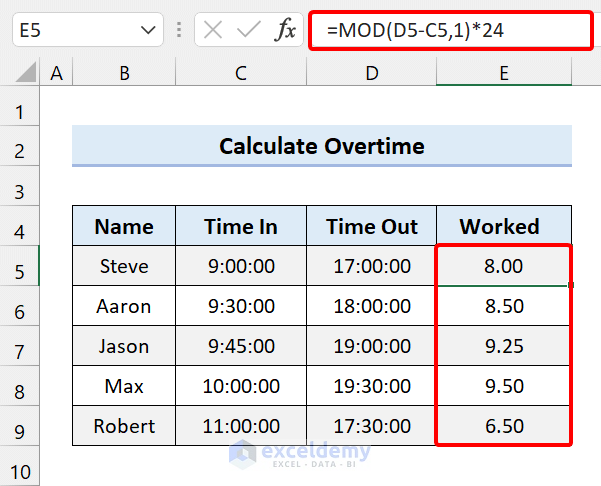Click the 'Calculate Overtime' title cell
The height and width of the screenshot is (486, 601).
(322, 146)
